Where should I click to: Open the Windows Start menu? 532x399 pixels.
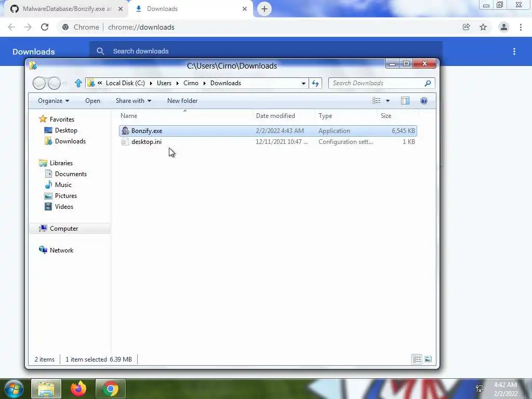click(x=14, y=389)
